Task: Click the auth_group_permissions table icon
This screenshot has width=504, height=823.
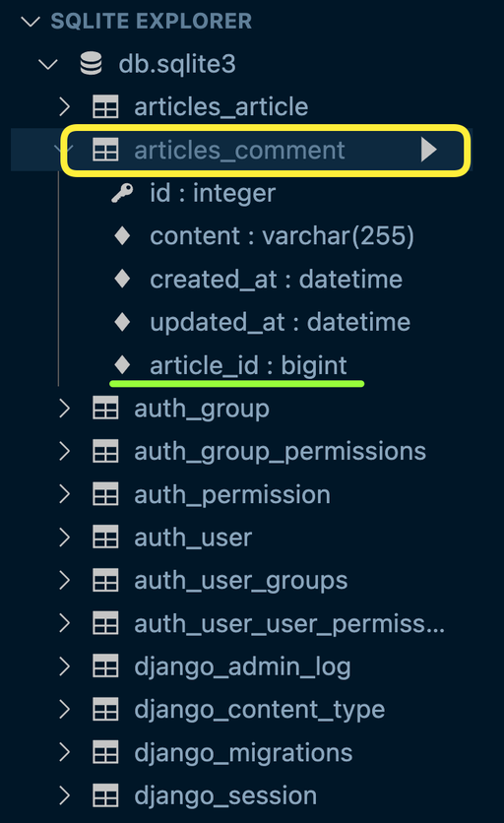Action: (x=105, y=452)
